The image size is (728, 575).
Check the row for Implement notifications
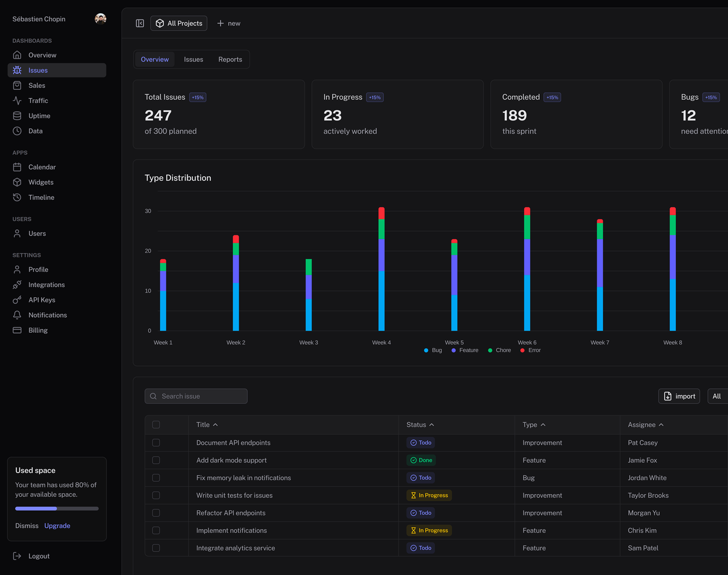coord(156,530)
